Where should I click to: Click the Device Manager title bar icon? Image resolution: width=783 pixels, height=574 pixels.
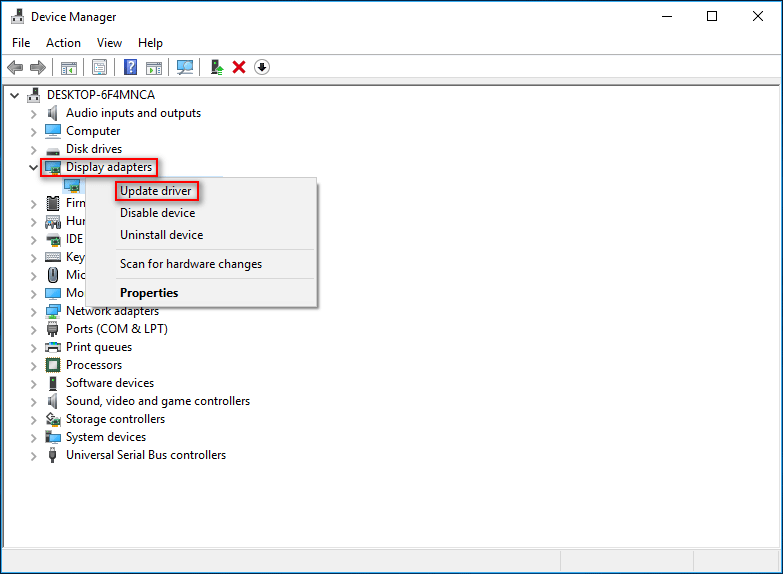point(17,16)
